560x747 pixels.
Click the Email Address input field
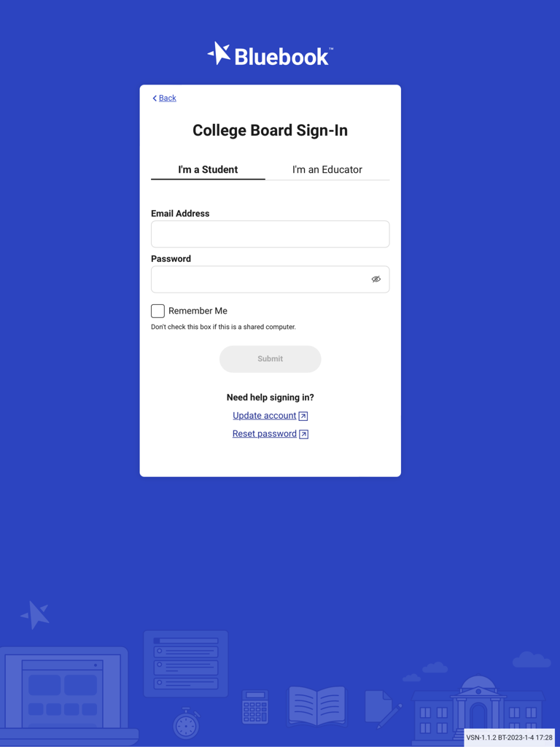(270, 233)
